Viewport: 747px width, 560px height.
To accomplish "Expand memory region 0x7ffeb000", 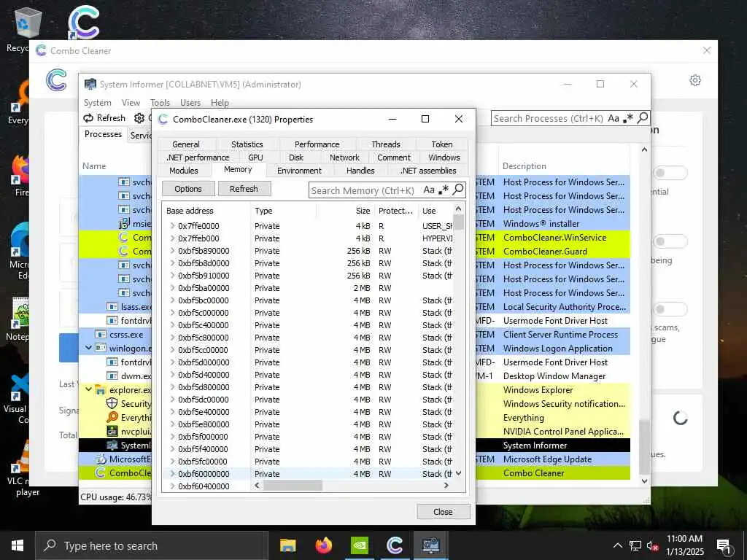I will coord(172,238).
